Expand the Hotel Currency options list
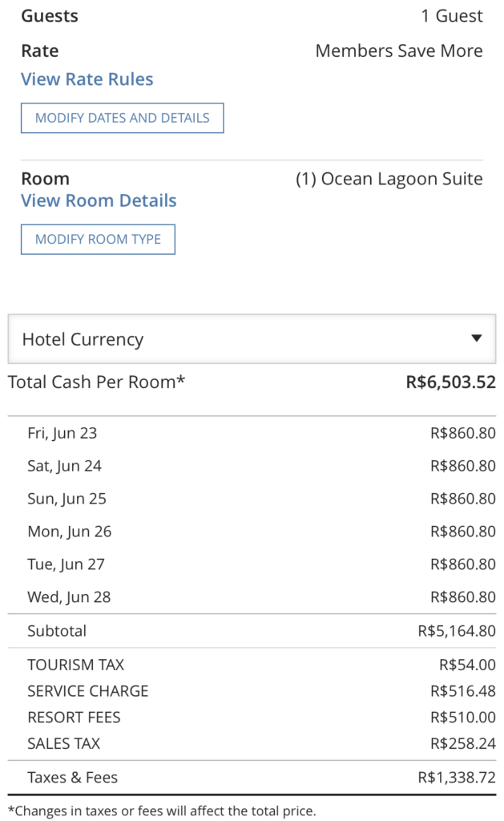504x821 pixels. coord(252,339)
